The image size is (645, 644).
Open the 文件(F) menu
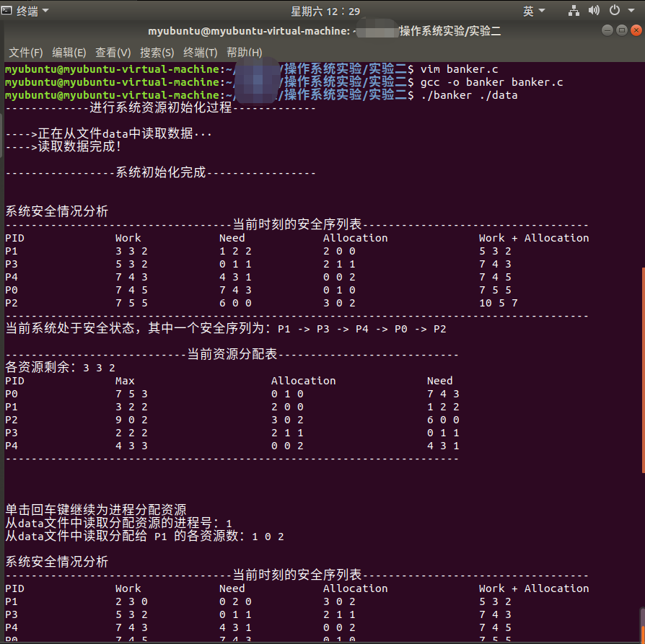pos(25,53)
